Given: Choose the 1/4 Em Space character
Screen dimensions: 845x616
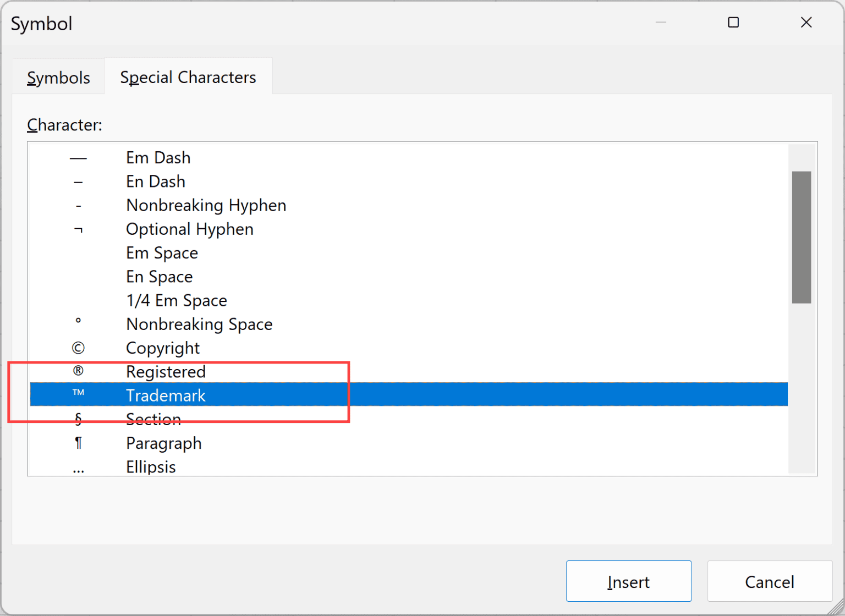Looking at the screenshot, I should [x=177, y=300].
